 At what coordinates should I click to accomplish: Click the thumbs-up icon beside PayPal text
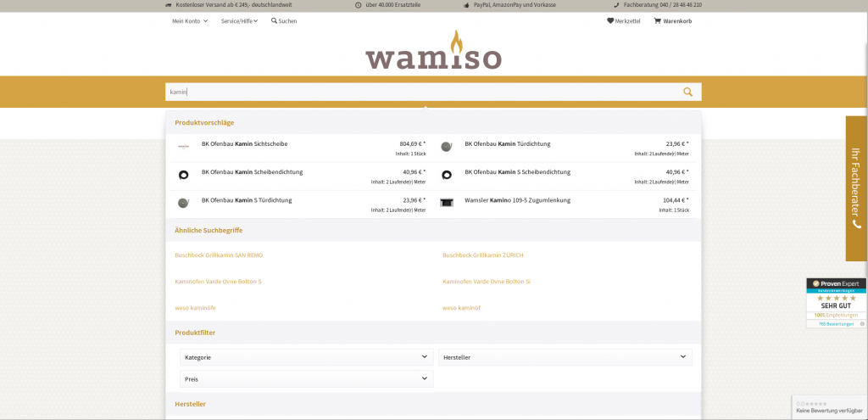[466, 5]
